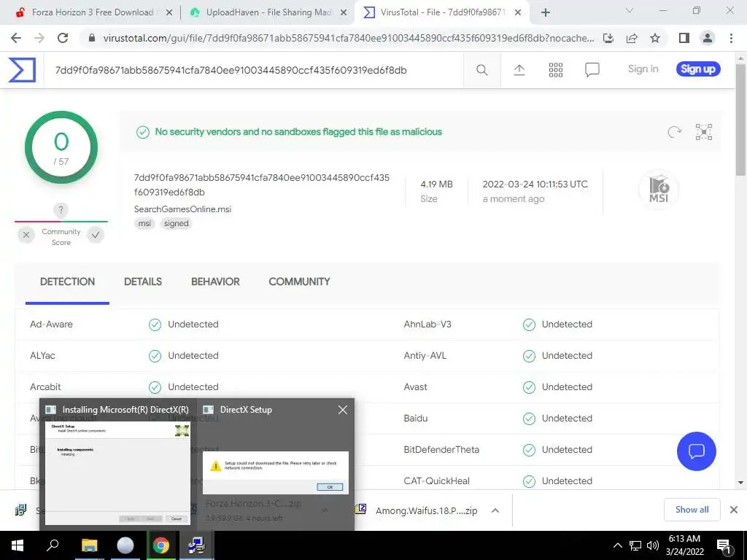Switch to BEHAVIOR tab
Image resolution: width=747 pixels, height=560 pixels.
[215, 281]
